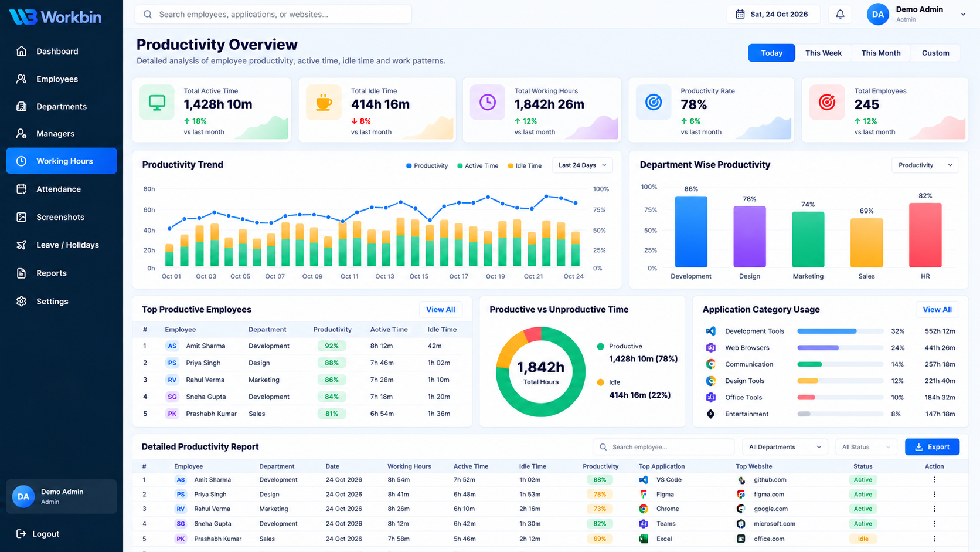The image size is (980, 552).
Task: Click the Total Employees red target icon
Action: [x=827, y=103]
